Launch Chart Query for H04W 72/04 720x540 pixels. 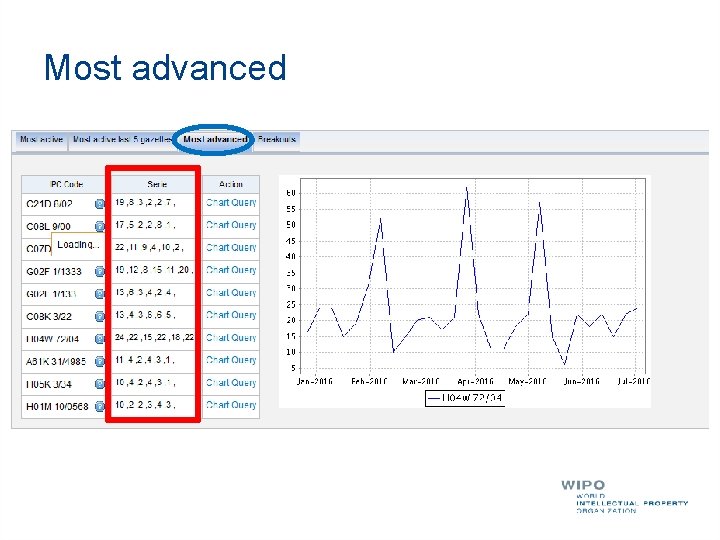click(231, 338)
